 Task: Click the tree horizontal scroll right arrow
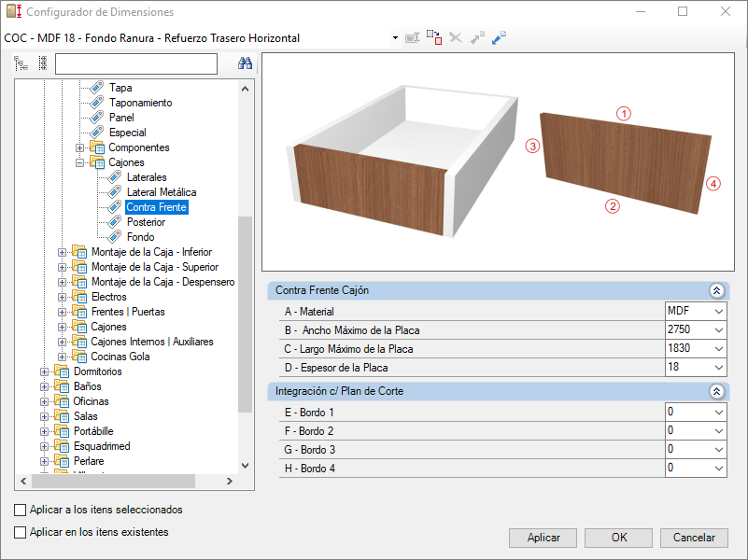pos(230,482)
